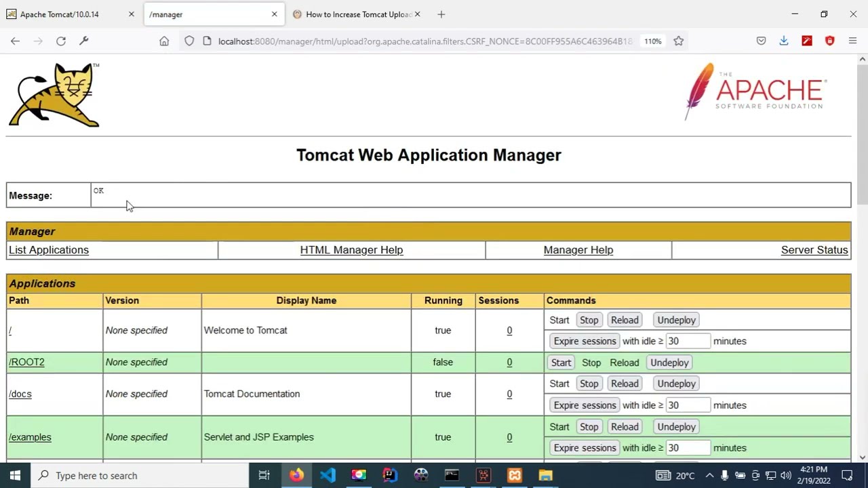Open the root / application path
The image size is (868, 488).
coord(10,330)
